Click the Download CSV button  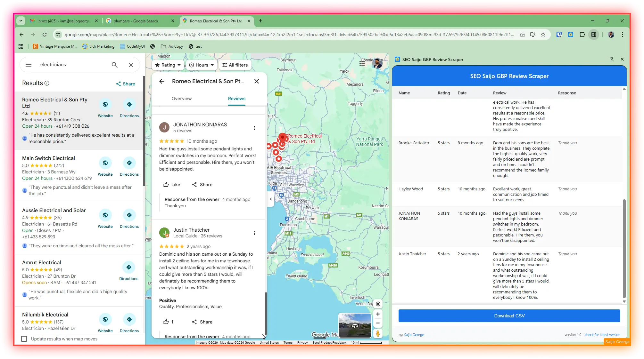(x=509, y=315)
